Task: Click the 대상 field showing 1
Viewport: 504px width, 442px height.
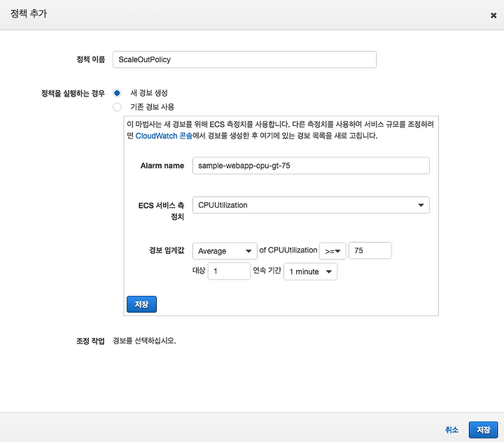Action: point(229,271)
